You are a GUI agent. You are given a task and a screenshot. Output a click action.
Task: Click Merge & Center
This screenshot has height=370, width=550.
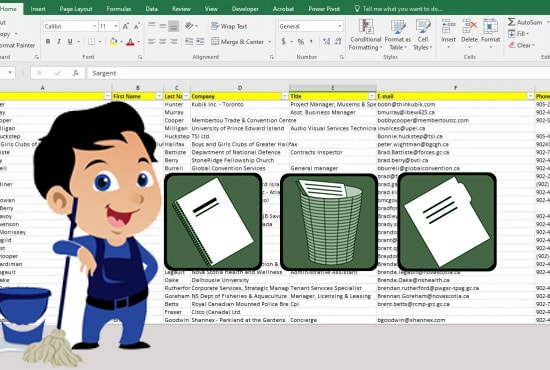238,42
